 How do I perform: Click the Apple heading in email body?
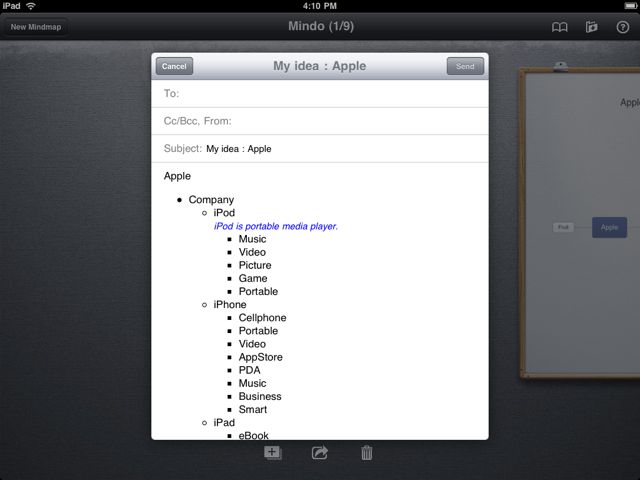pyautogui.click(x=177, y=176)
